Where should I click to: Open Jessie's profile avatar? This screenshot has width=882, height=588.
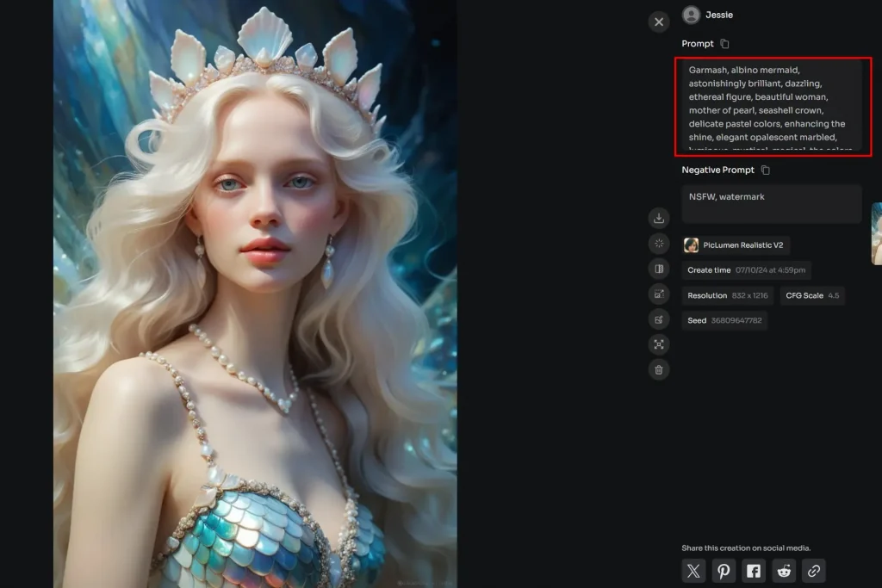pyautogui.click(x=689, y=15)
